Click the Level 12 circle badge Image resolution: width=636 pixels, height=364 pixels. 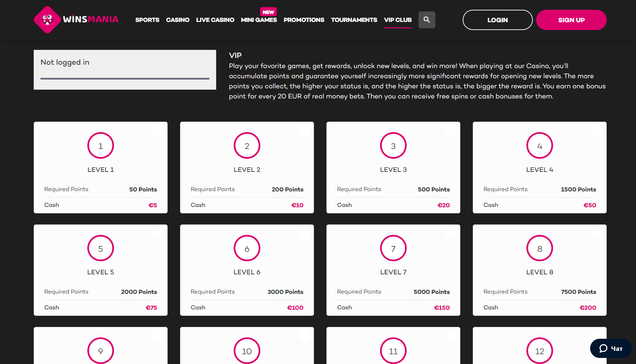coord(540,351)
